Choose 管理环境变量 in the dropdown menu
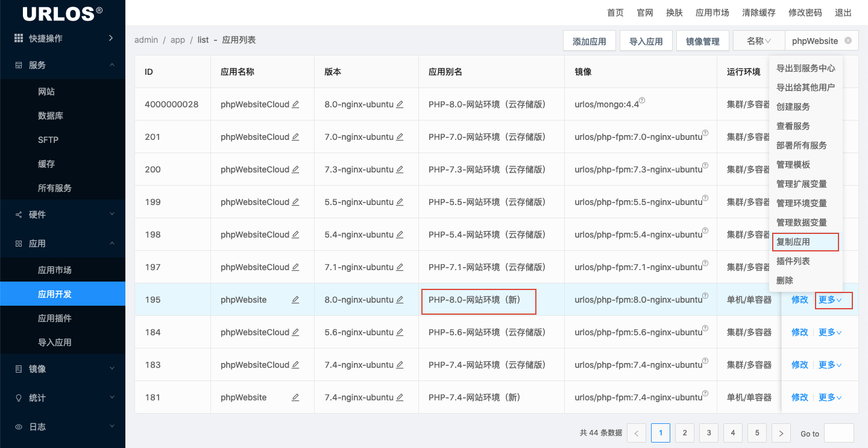Screen dimensions: 868x448 801,203
